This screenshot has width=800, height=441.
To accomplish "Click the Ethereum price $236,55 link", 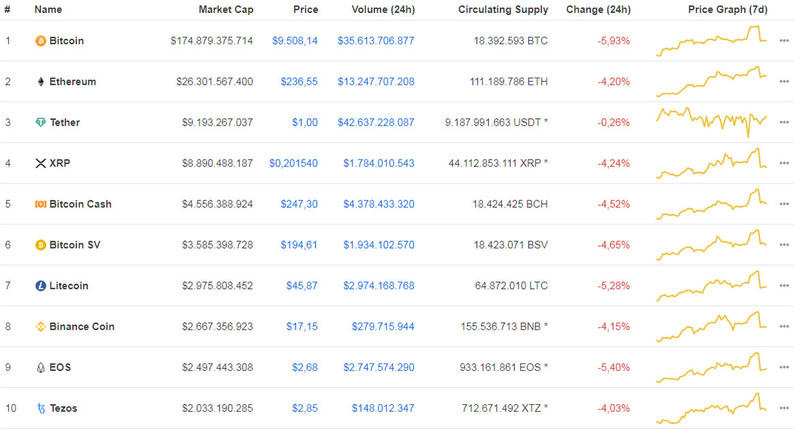I will pos(299,82).
